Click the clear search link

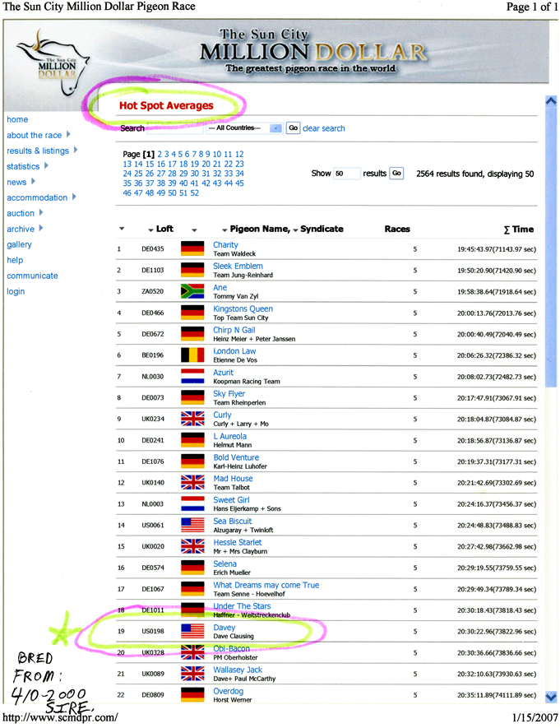tap(324, 128)
